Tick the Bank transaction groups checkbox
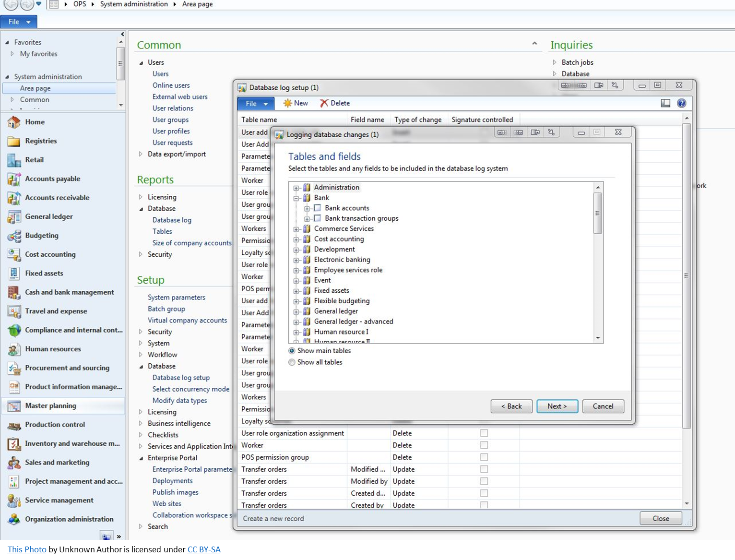735x560 pixels. (317, 218)
